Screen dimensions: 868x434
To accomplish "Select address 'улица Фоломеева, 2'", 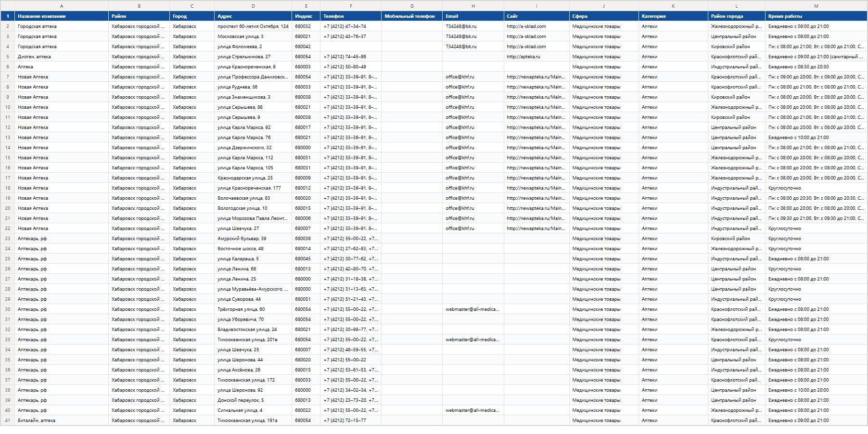I will click(253, 47).
